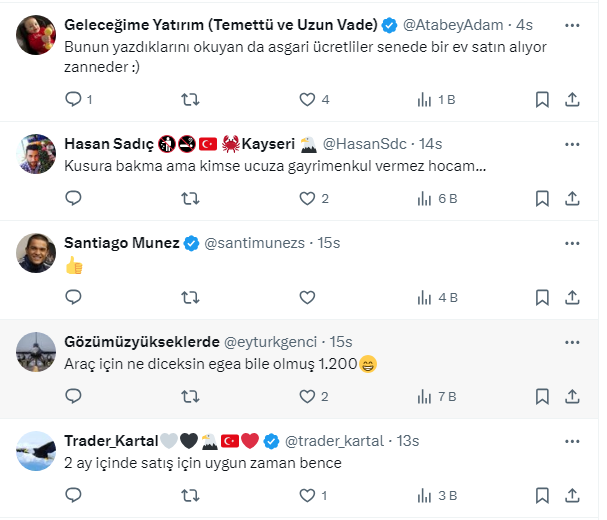Bookmark Santiago Munez's tweet

pos(541,297)
